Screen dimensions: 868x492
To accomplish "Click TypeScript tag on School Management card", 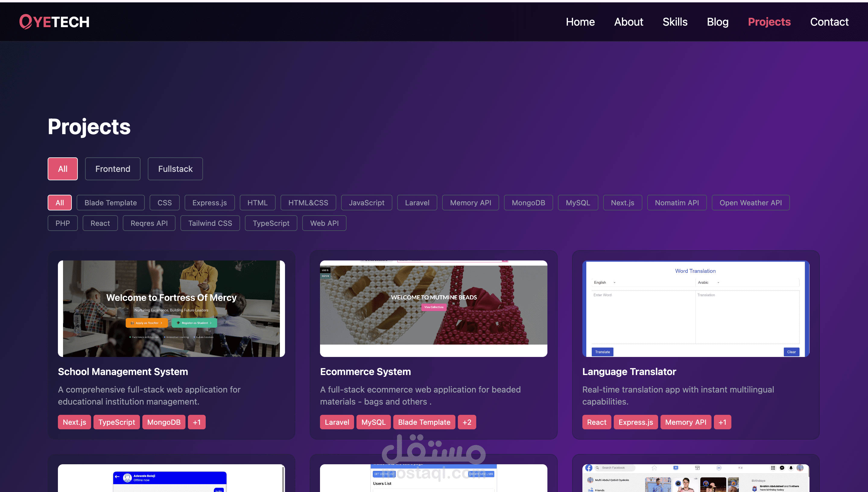I will coord(117,422).
